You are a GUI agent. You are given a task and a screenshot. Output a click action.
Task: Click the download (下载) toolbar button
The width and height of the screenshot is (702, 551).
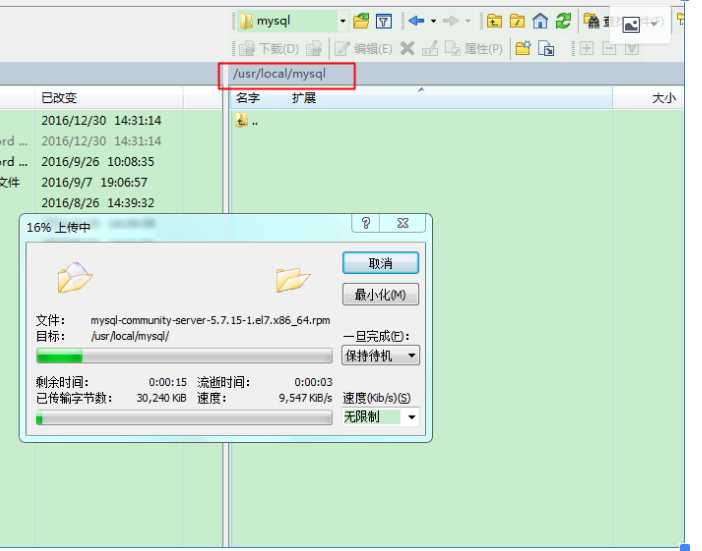[269, 48]
